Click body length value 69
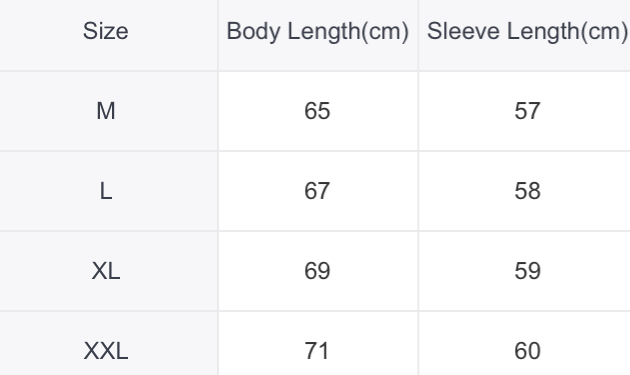 317,271
